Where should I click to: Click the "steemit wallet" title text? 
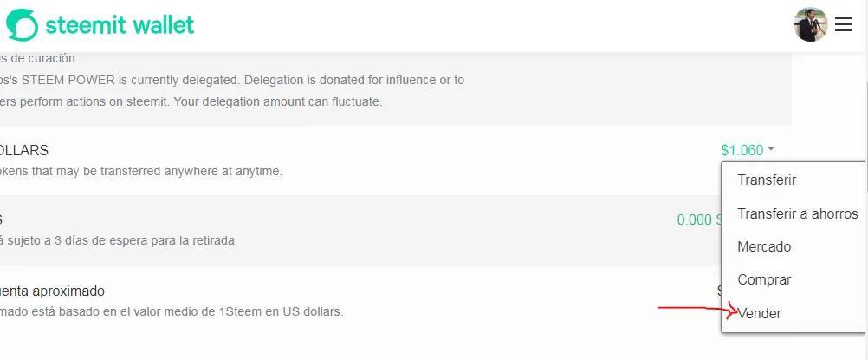coord(120,24)
